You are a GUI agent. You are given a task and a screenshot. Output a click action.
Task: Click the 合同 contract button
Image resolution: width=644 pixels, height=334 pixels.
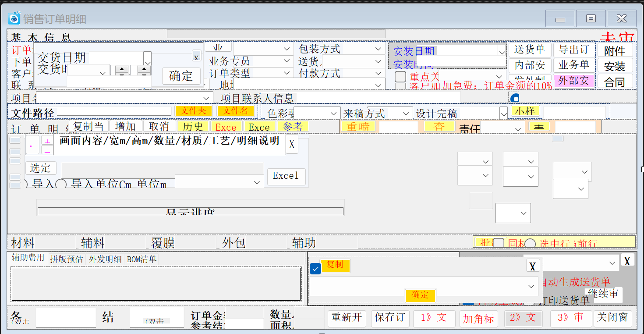click(x=615, y=82)
